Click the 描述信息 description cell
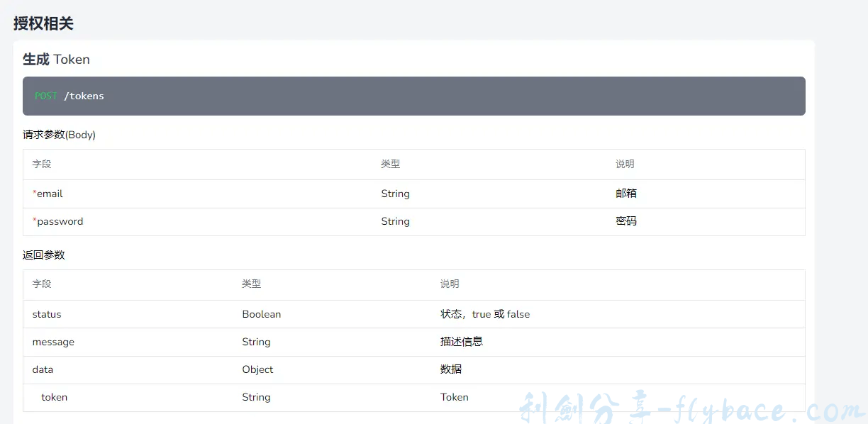Screen dimensions: 868x424 (462, 342)
